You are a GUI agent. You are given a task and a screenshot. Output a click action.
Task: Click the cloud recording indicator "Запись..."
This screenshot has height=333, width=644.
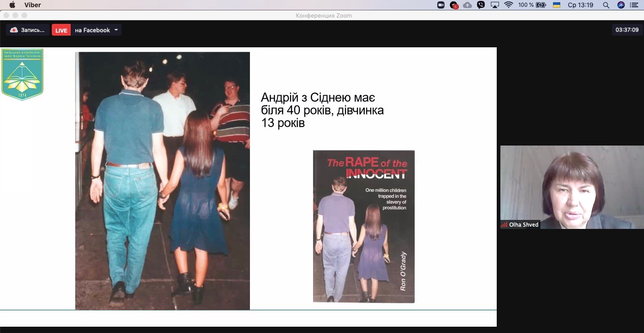pyautogui.click(x=27, y=30)
